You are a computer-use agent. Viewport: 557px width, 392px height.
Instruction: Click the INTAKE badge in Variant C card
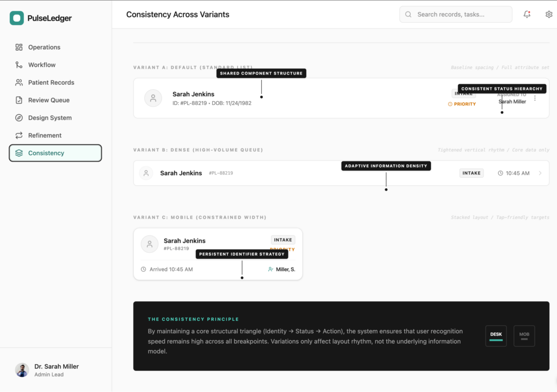click(x=283, y=240)
